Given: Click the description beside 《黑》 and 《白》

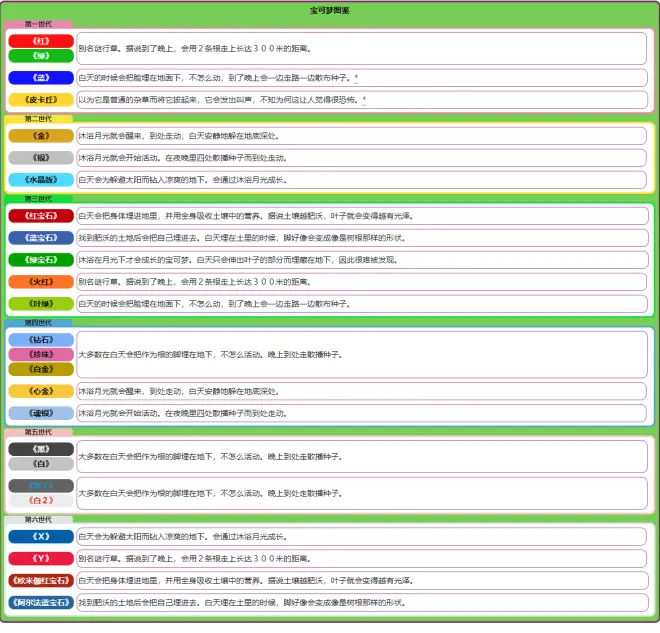Looking at the screenshot, I should pos(210,457).
